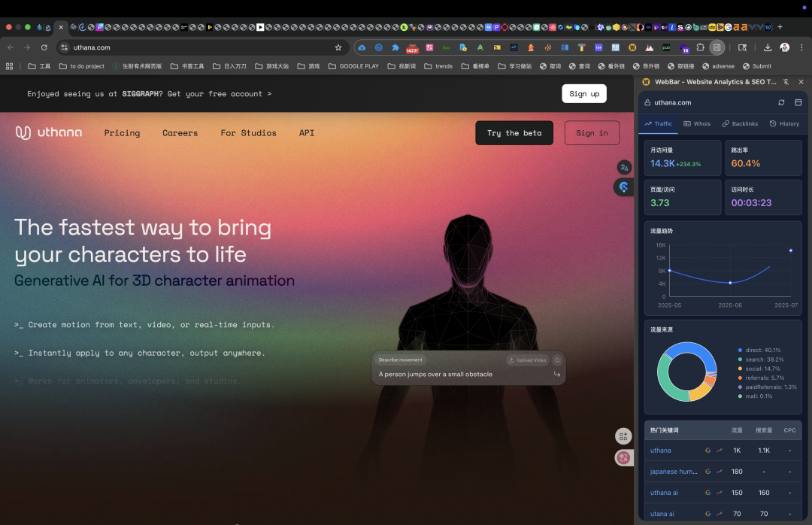Click the search: 38.2% legend entry

pyautogui.click(x=761, y=360)
